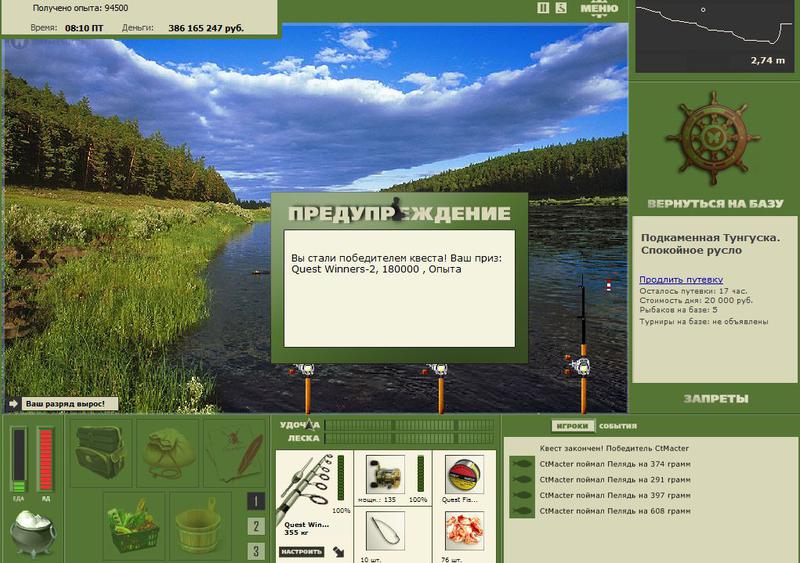The width and height of the screenshot is (800, 563).
Task: Click 'CtMacter поймал Пелядь на 374 грамм'
Action: [x=615, y=464]
